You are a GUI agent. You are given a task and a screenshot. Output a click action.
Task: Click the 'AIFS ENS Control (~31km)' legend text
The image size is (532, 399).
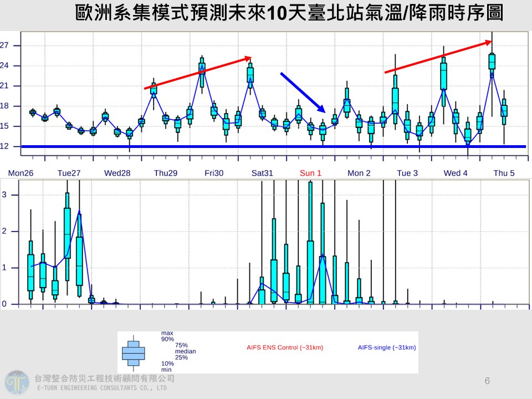pyautogui.click(x=285, y=348)
